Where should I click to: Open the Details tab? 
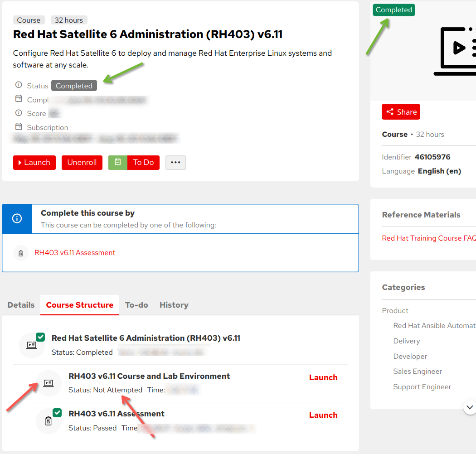pyautogui.click(x=21, y=305)
